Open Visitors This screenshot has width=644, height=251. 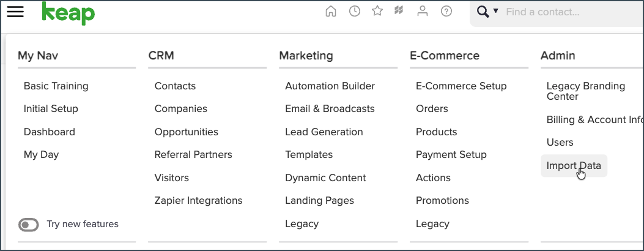pos(172,178)
